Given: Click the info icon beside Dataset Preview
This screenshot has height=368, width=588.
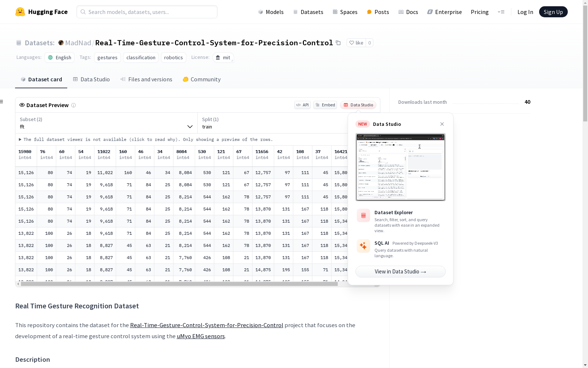Looking at the screenshot, I should pos(73,105).
